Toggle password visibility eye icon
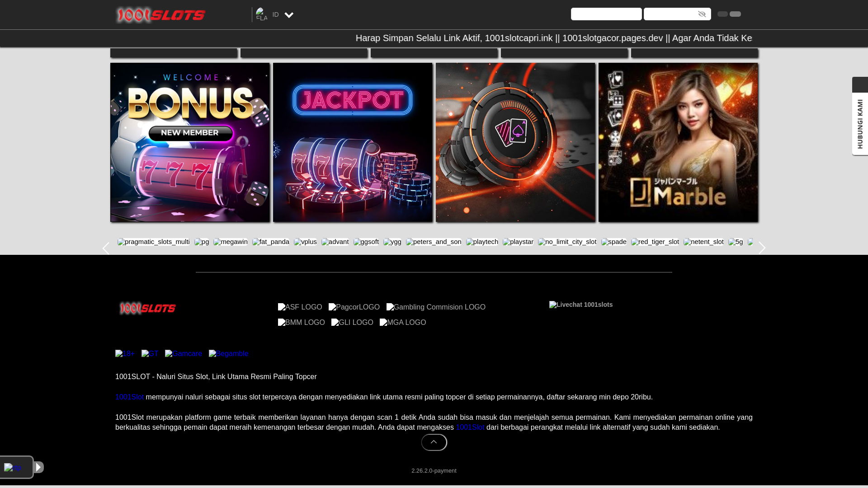 tap(702, 14)
